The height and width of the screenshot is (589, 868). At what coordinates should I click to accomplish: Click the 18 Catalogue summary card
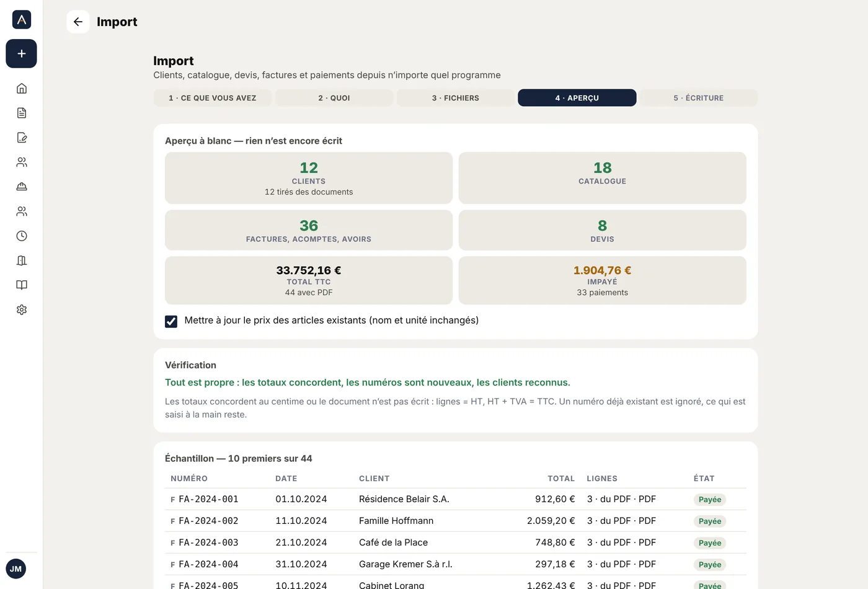click(x=603, y=178)
